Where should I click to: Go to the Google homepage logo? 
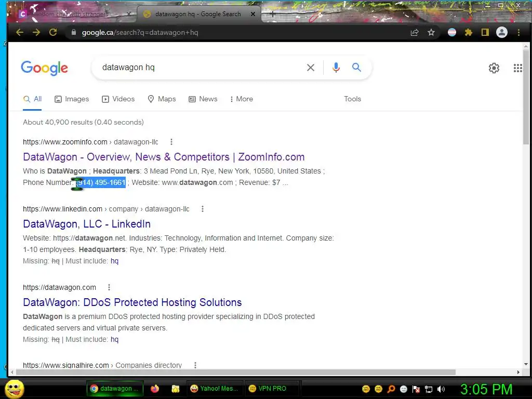coord(45,68)
